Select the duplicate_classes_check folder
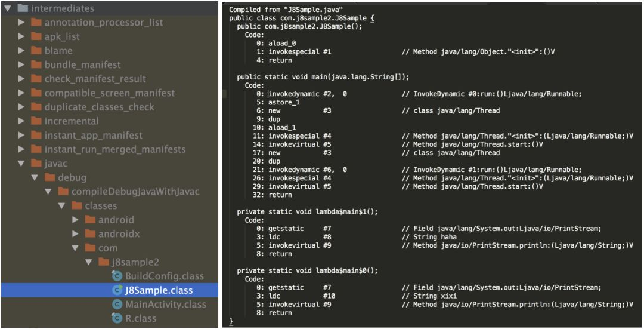 [100, 107]
